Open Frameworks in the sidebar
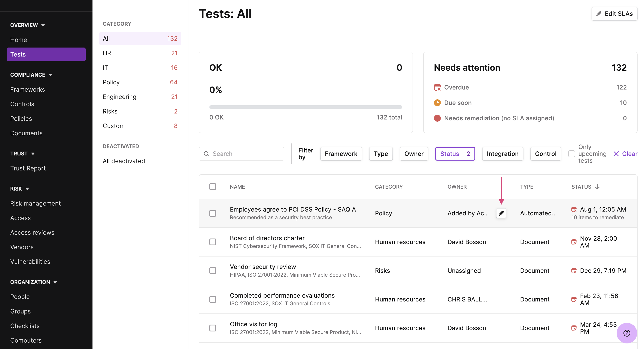The height and width of the screenshot is (349, 644). pyautogui.click(x=27, y=89)
